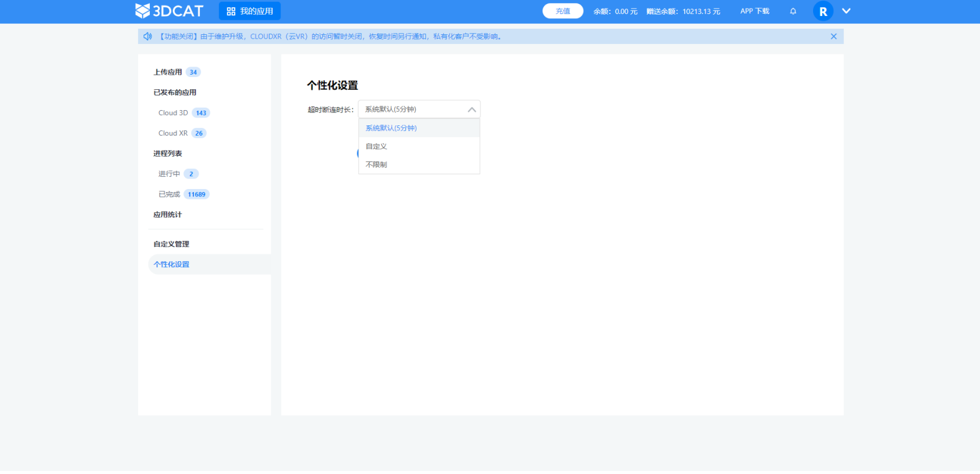Choose 自定义 timeout option
This screenshot has width=980, height=474.
pyautogui.click(x=419, y=146)
